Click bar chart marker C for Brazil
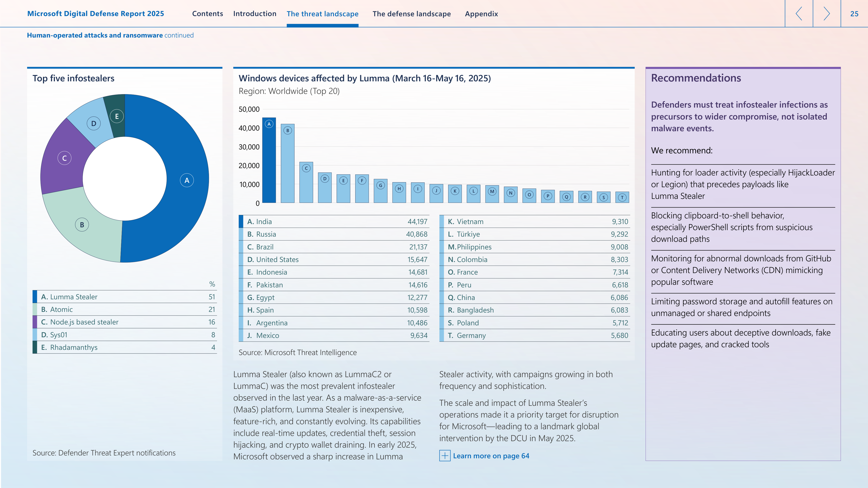868x488 pixels. pos(306,168)
